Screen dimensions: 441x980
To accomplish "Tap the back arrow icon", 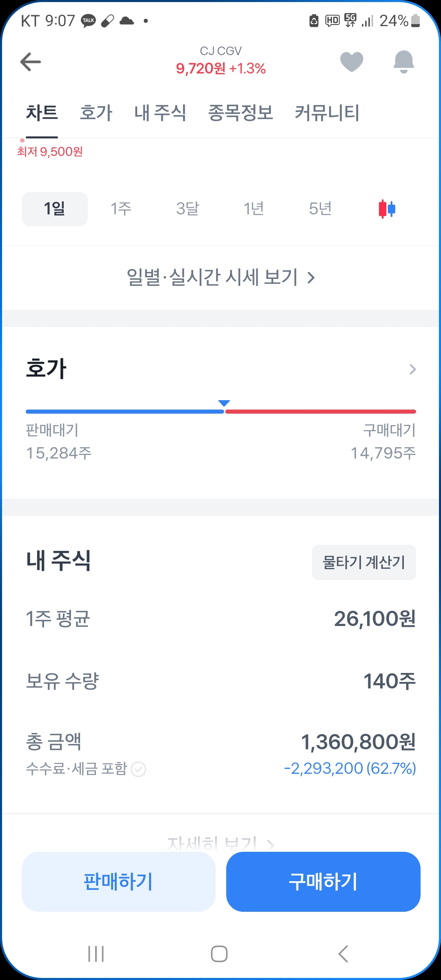I will [31, 62].
